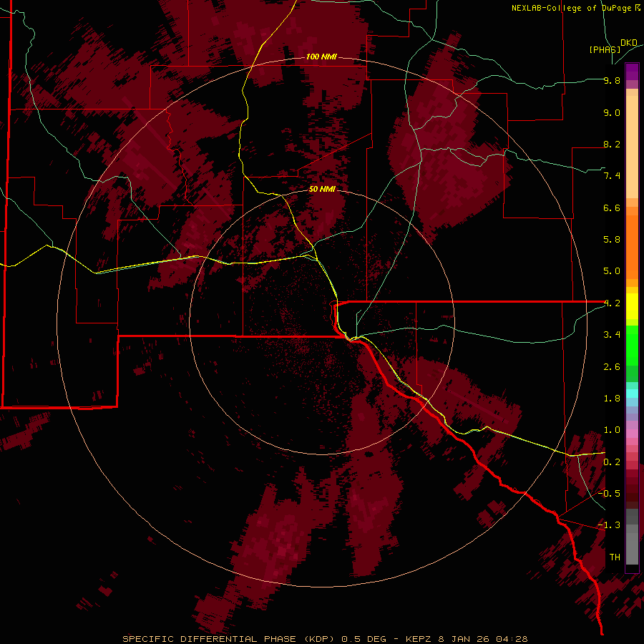
Task: Click the 3.4 value on the scale
Action: click(612, 335)
